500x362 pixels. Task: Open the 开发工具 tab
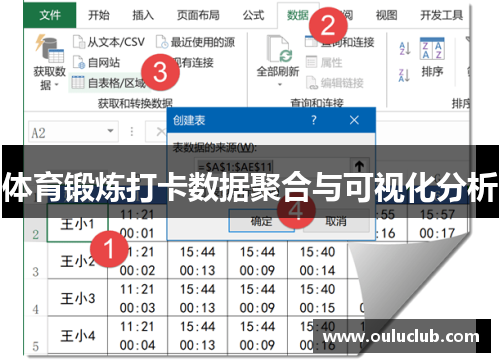click(x=441, y=15)
